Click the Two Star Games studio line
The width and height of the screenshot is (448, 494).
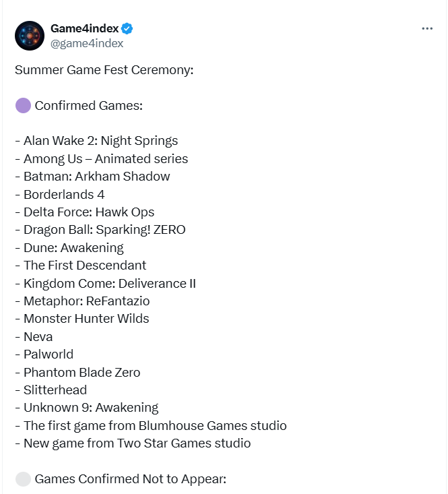(x=133, y=443)
